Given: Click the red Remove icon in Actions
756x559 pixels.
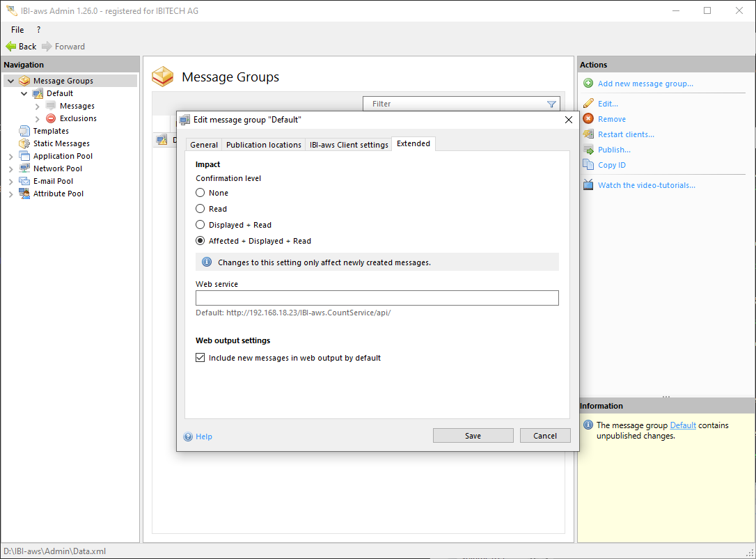Looking at the screenshot, I should [588, 119].
